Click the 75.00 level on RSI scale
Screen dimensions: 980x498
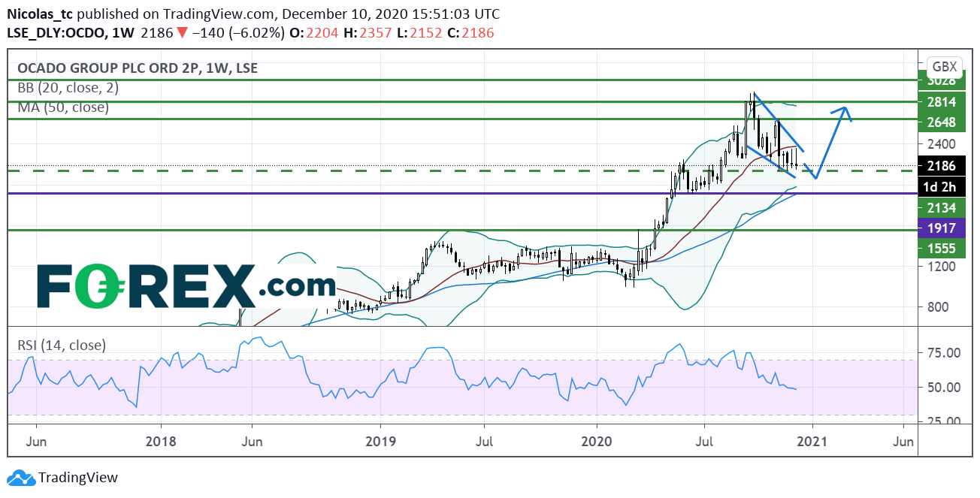941,353
